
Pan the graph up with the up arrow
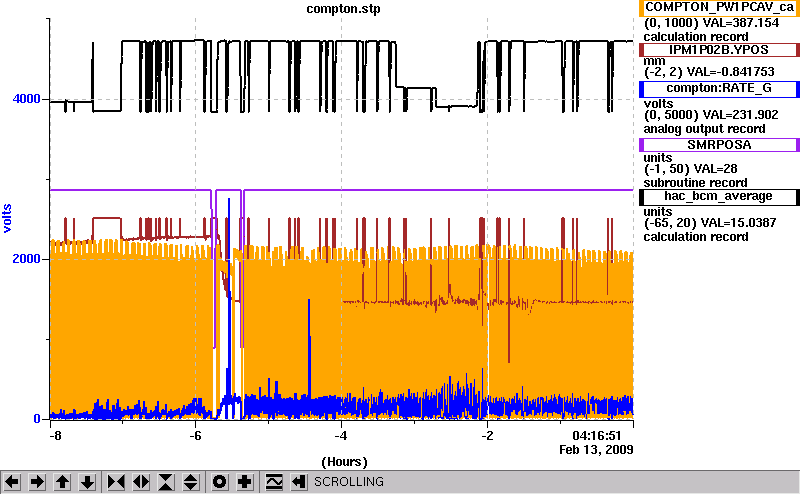[63, 482]
